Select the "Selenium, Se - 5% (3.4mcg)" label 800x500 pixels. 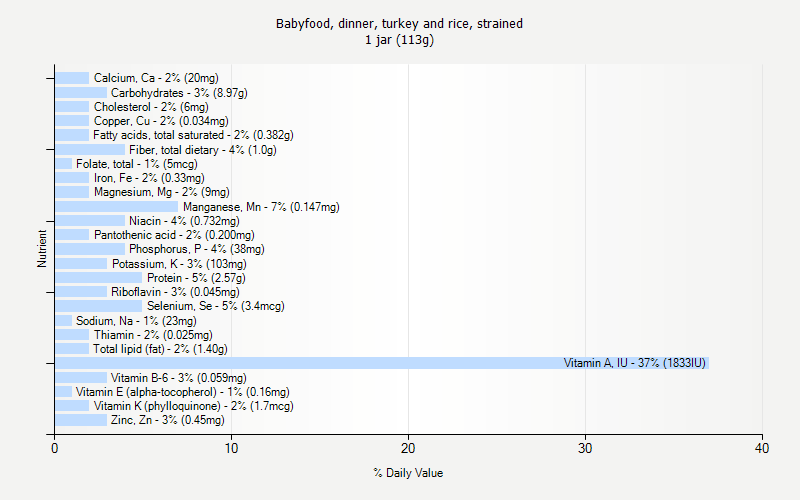tap(216, 306)
